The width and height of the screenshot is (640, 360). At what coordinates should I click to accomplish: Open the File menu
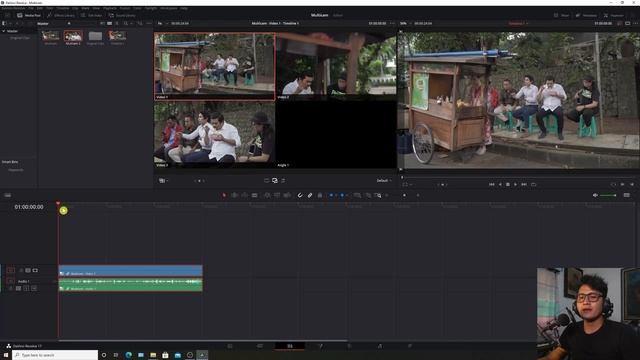tap(31, 8)
